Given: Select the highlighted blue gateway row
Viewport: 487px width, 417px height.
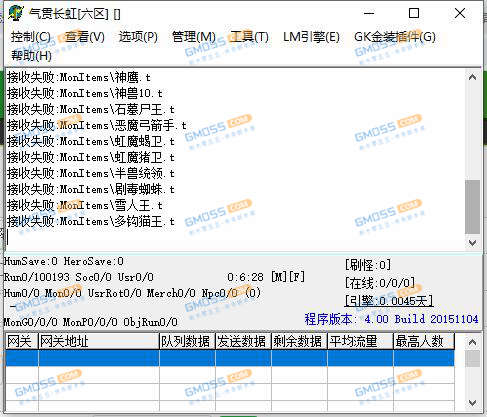Looking at the screenshot, I should (230, 358).
